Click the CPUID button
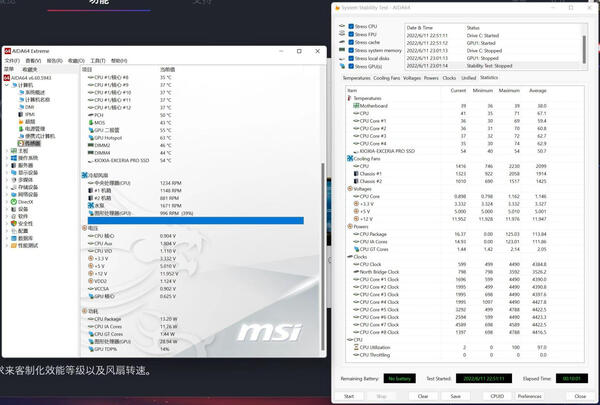Viewport: 600px width, 405px height. pos(497,396)
